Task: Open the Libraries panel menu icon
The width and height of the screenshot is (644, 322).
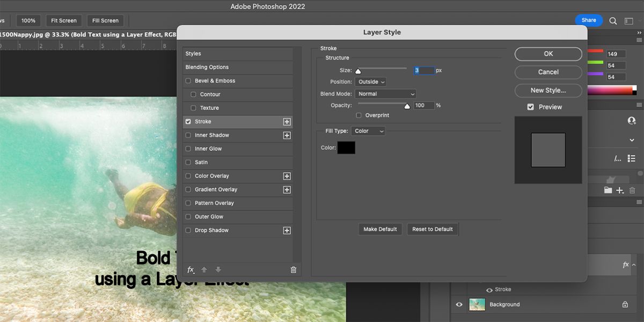Action: tap(639, 105)
